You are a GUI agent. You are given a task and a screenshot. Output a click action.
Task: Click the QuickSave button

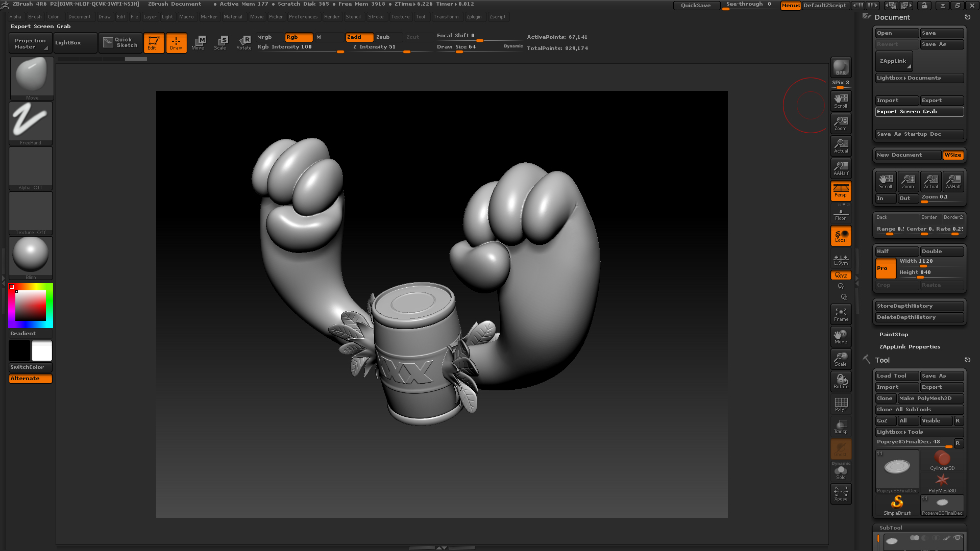point(696,6)
